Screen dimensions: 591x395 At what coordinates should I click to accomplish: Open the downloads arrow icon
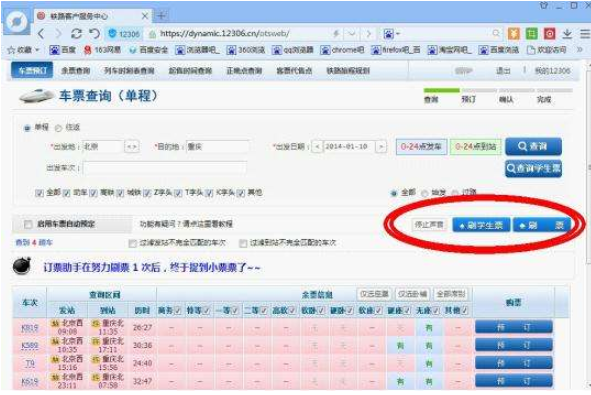tap(567, 34)
